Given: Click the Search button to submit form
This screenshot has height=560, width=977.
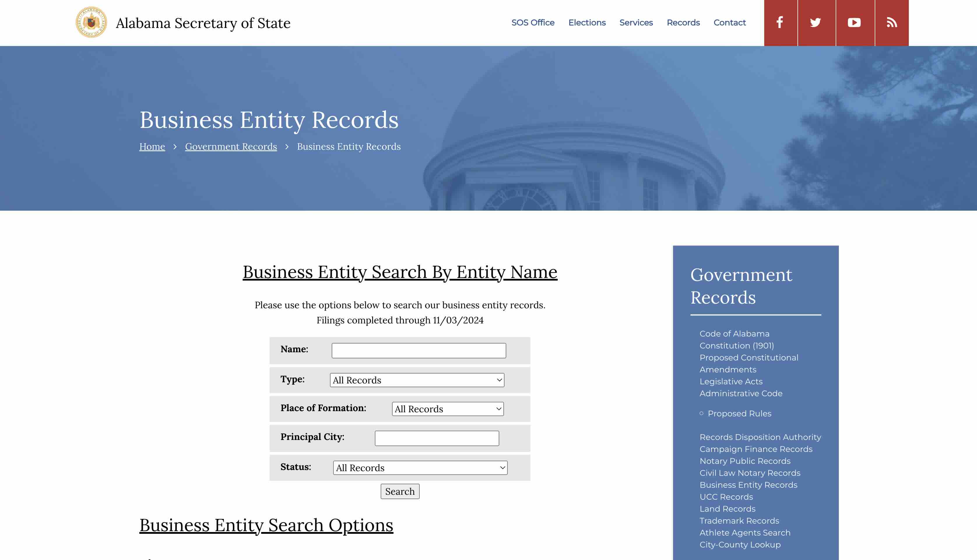Looking at the screenshot, I should [400, 492].
